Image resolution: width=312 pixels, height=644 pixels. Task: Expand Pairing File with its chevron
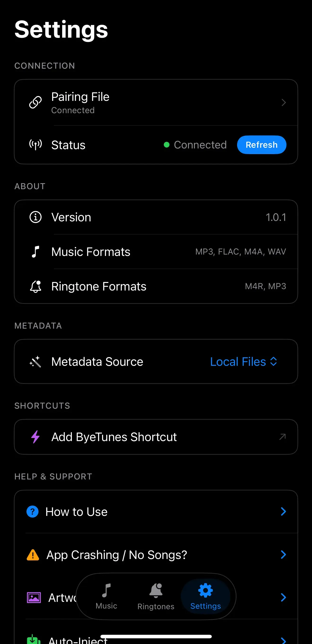point(284,102)
